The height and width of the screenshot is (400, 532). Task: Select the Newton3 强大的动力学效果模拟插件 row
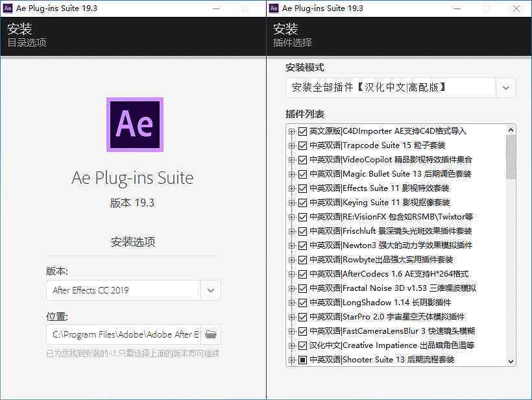(x=391, y=245)
